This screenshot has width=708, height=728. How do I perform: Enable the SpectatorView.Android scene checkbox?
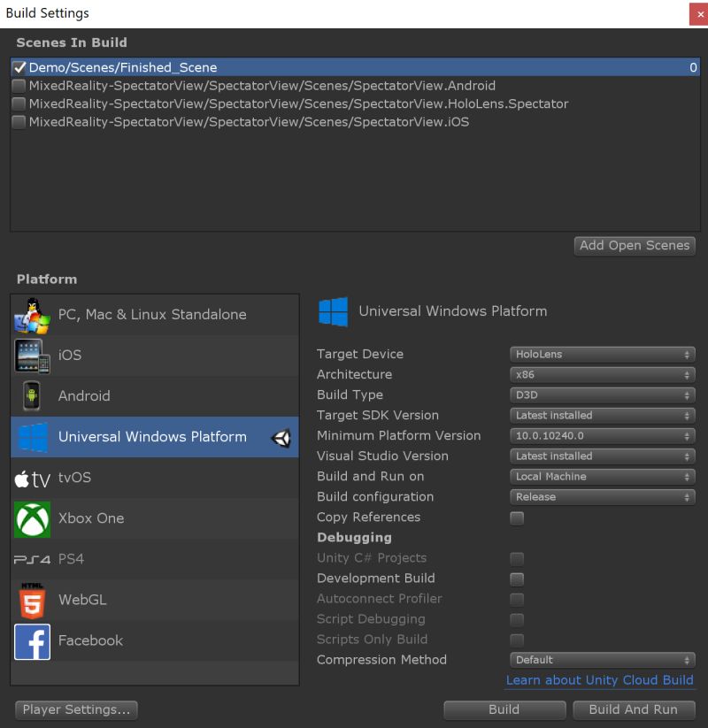tap(19, 85)
